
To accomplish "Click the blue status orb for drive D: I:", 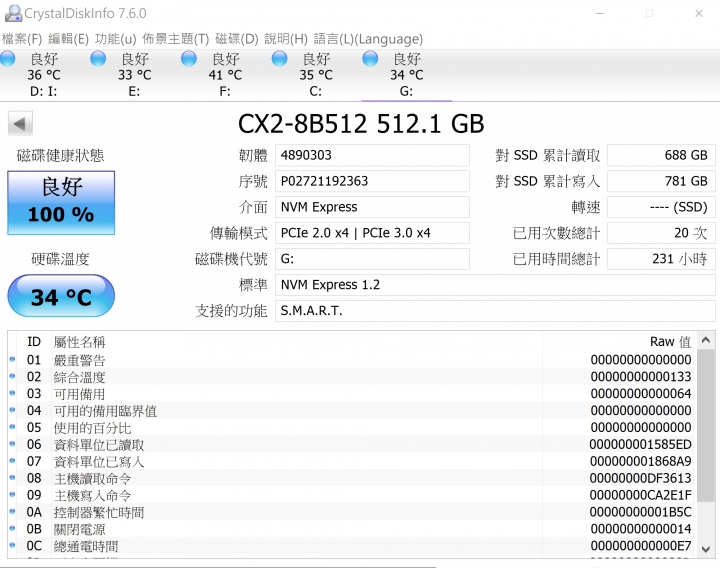I will point(7,59).
